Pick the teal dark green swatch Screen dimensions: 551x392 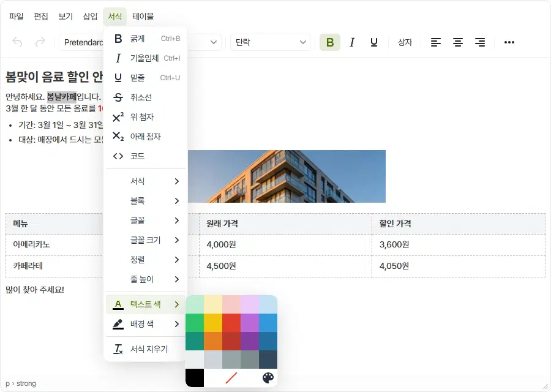[x=195, y=341]
